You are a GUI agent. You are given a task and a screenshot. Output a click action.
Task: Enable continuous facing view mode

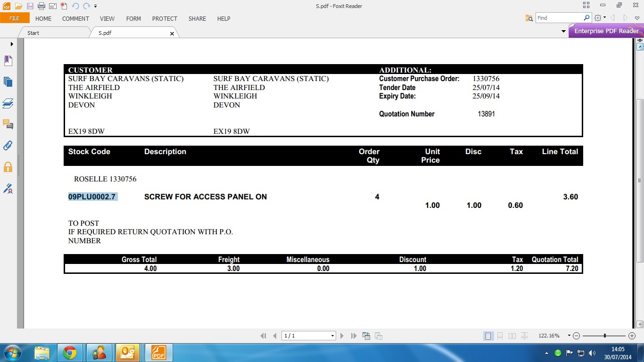(524, 336)
